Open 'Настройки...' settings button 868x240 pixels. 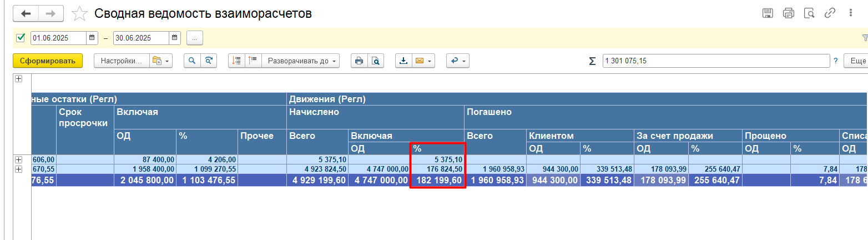[x=122, y=61]
